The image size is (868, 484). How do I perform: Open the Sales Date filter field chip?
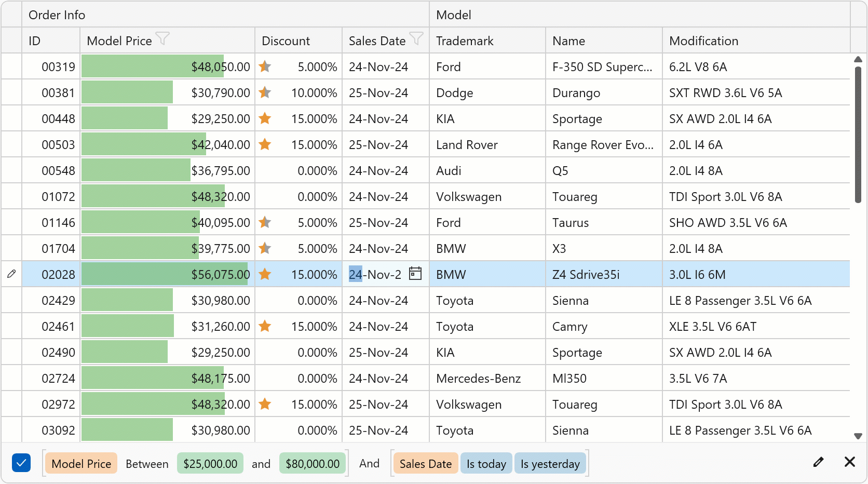(425, 463)
